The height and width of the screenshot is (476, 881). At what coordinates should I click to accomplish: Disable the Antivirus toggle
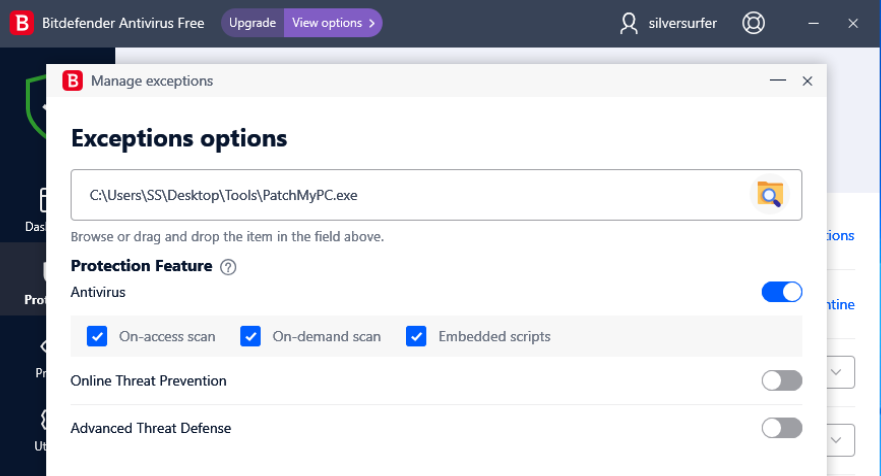[782, 292]
